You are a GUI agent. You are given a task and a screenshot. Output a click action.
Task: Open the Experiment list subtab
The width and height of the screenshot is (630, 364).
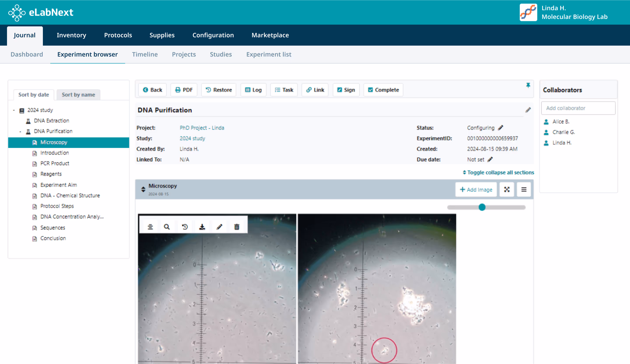tap(269, 54)
